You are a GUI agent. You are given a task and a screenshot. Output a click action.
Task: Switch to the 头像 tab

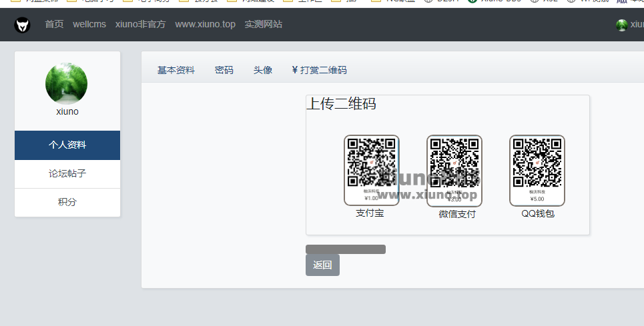click(263, 70)
